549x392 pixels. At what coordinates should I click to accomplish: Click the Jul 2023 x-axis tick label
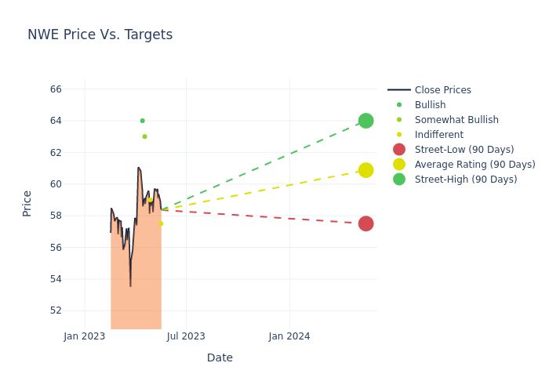[x=187, y=336]
